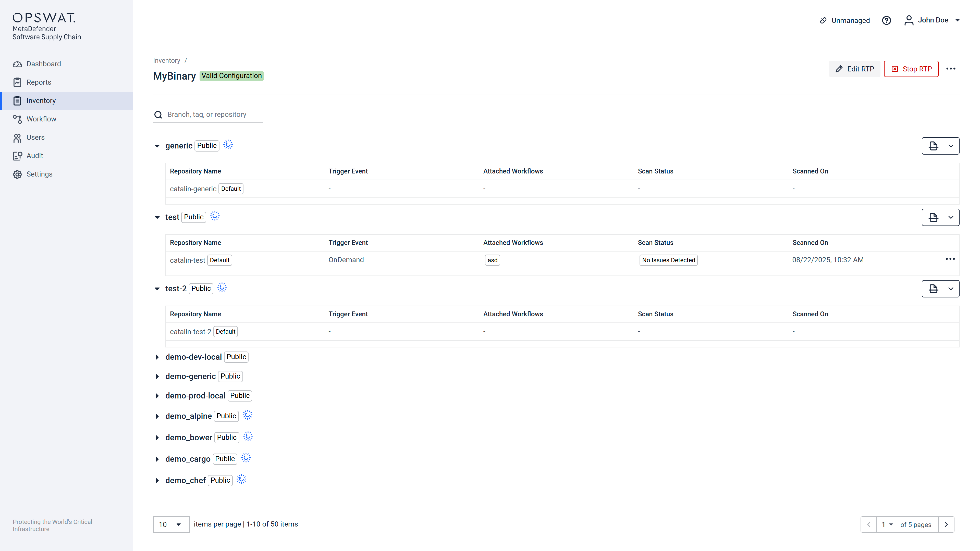This screenshot has width=980, height=551.
Task: Click the Inventory breadcrumb link
Action: click(x=167, y=60)
